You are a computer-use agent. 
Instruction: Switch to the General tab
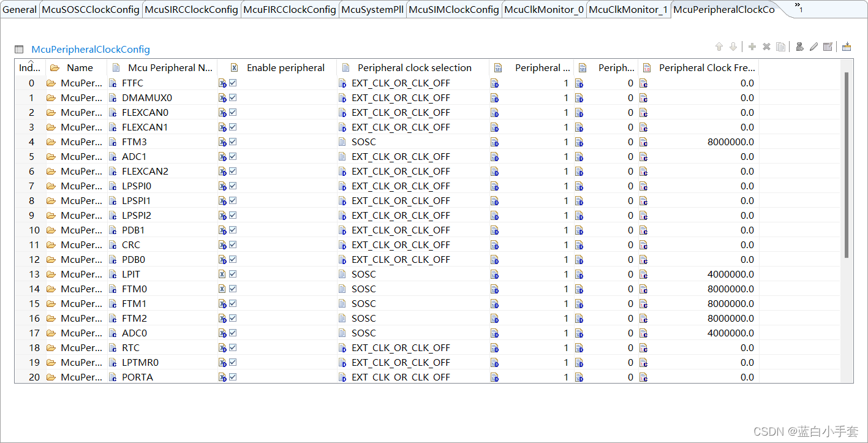click(x=20, y=10)
